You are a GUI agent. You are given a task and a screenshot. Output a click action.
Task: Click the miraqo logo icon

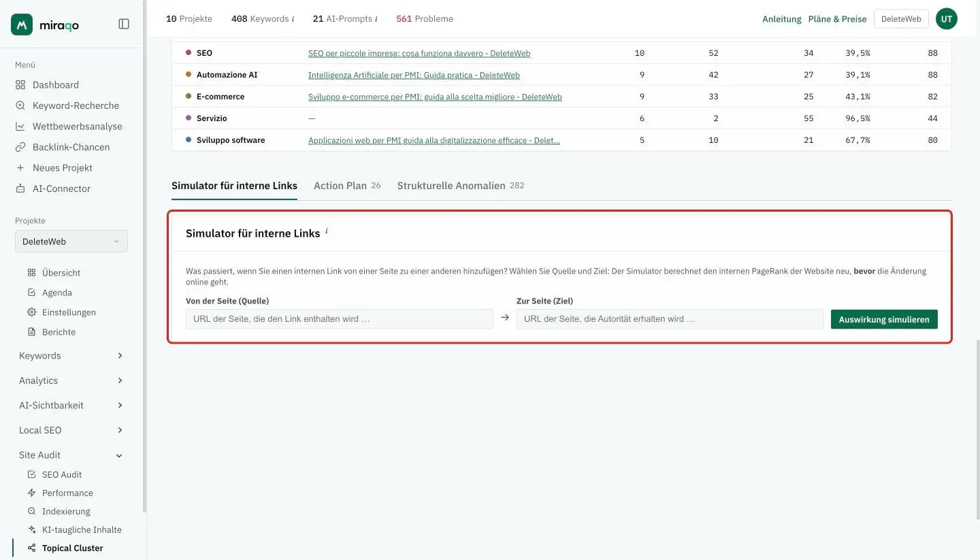click(22, 24)
